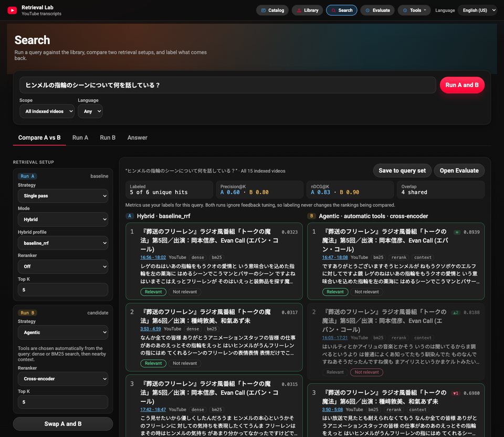Switch to the Answer tab
This screenshot has width=504, height=437.
[137, 138]
